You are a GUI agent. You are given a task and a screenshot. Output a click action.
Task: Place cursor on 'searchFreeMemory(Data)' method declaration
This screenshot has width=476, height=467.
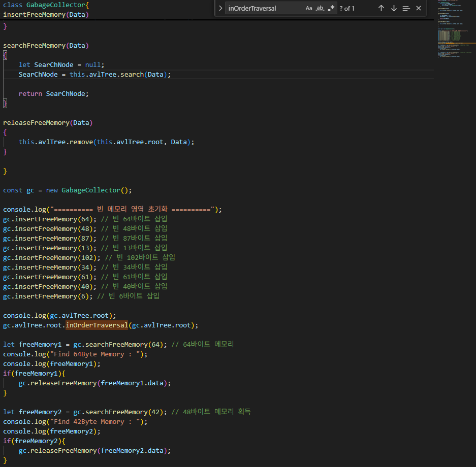46,46
